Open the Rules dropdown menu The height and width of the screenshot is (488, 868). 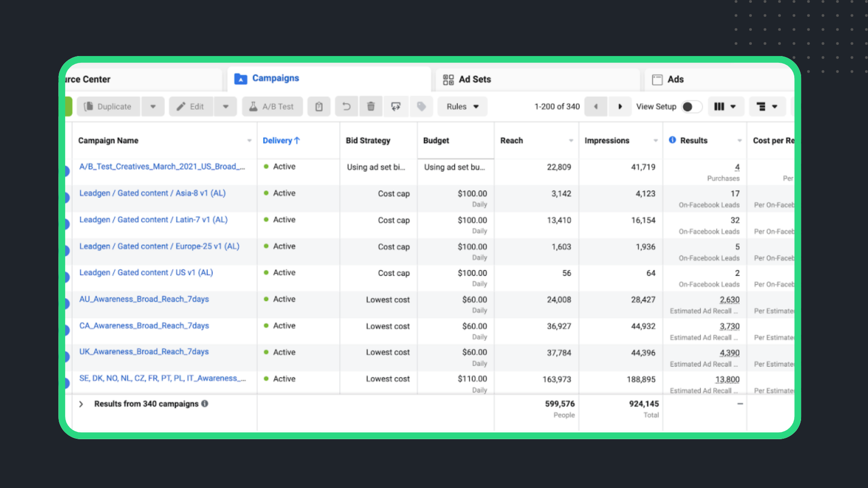tap(462, 107)
